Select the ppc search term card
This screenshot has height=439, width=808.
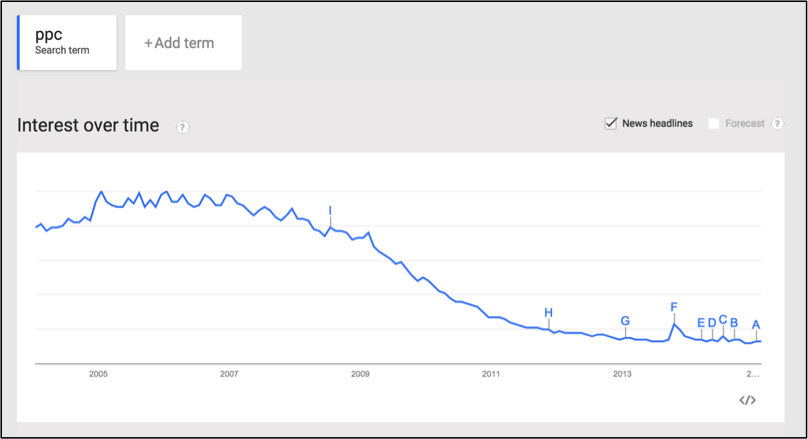point(67,42)
